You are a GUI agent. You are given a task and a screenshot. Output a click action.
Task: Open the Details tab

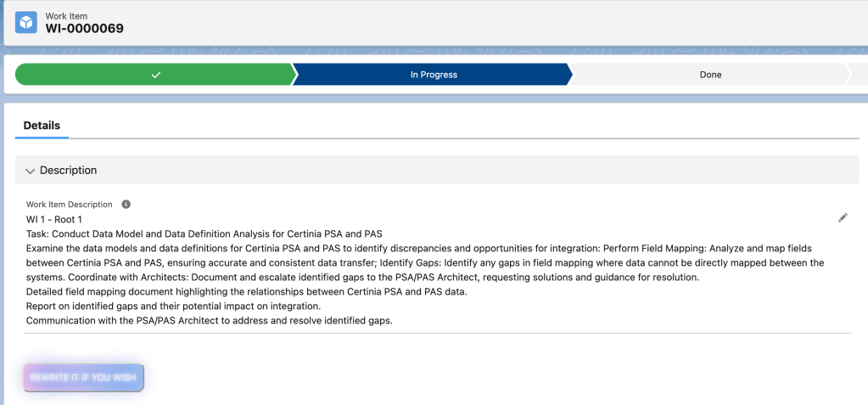coord(42,126)
